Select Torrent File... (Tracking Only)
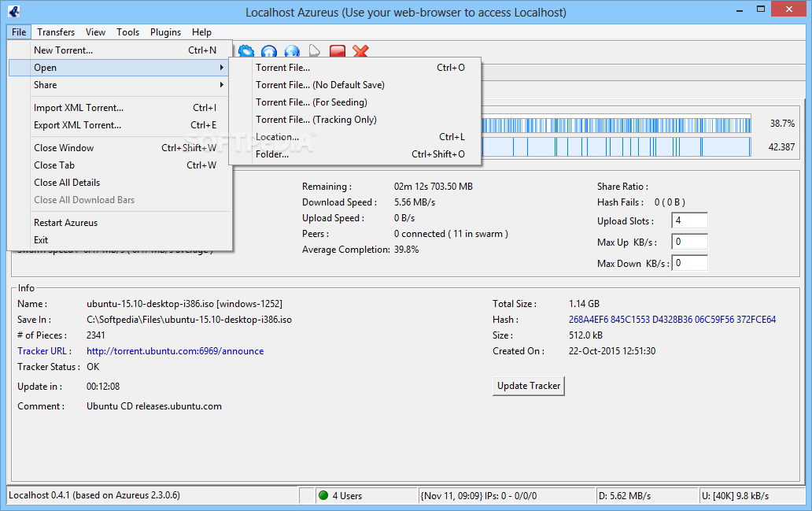 [356, 119]
